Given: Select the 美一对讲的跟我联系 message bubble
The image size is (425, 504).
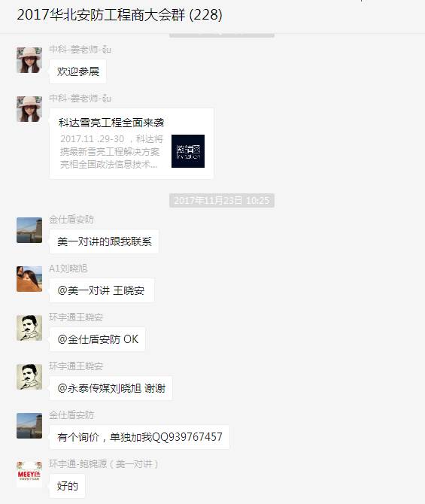Looking at the screenshot, I should (x=104, y=241).
